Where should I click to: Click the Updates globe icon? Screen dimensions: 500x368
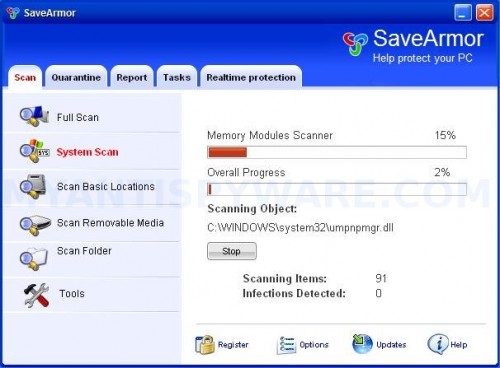pos(362,344)
